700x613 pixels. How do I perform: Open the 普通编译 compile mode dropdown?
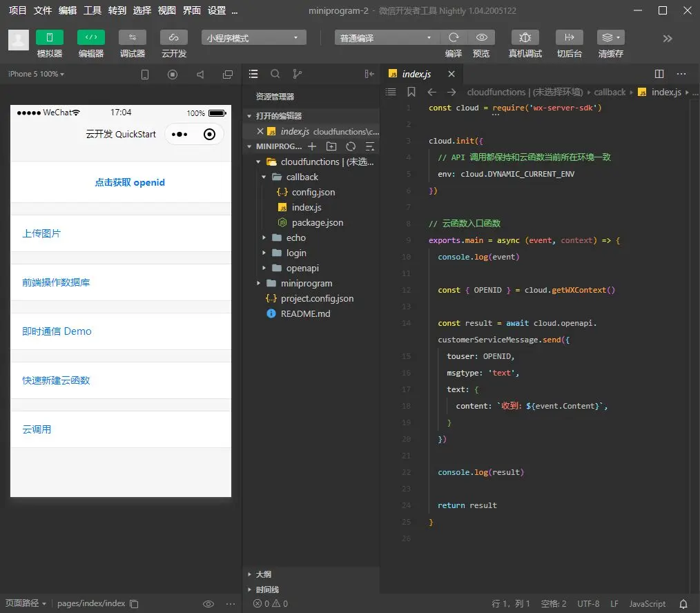386,38
